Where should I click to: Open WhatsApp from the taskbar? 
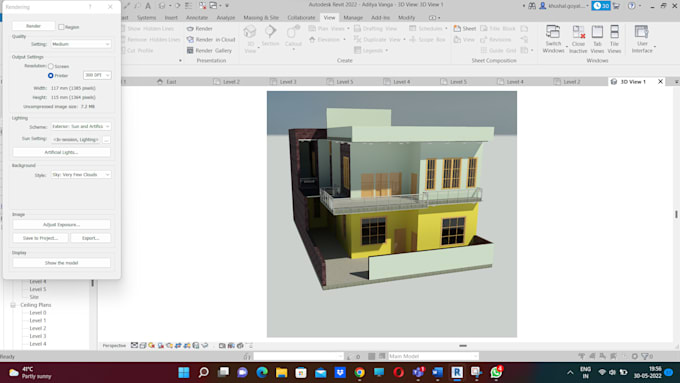496,372
